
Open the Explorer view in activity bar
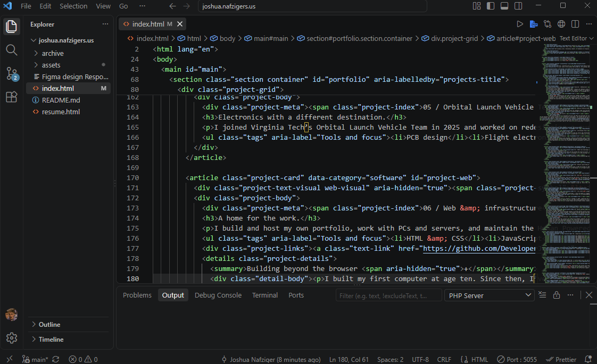click(x=11, y=27)
